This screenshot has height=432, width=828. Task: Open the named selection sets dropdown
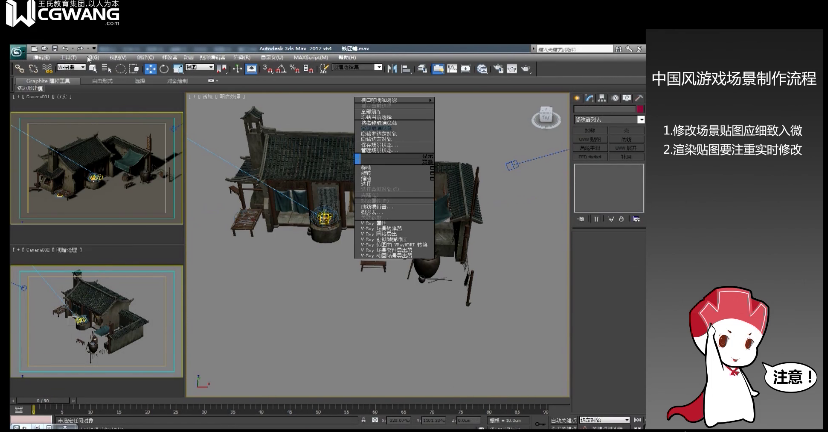[358, 69]
